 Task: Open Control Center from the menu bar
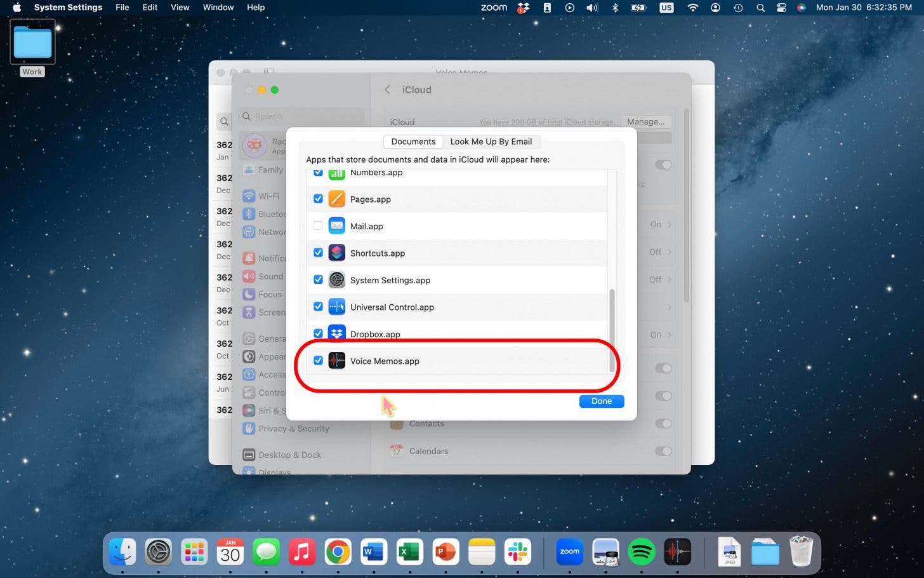pos(781,8)
